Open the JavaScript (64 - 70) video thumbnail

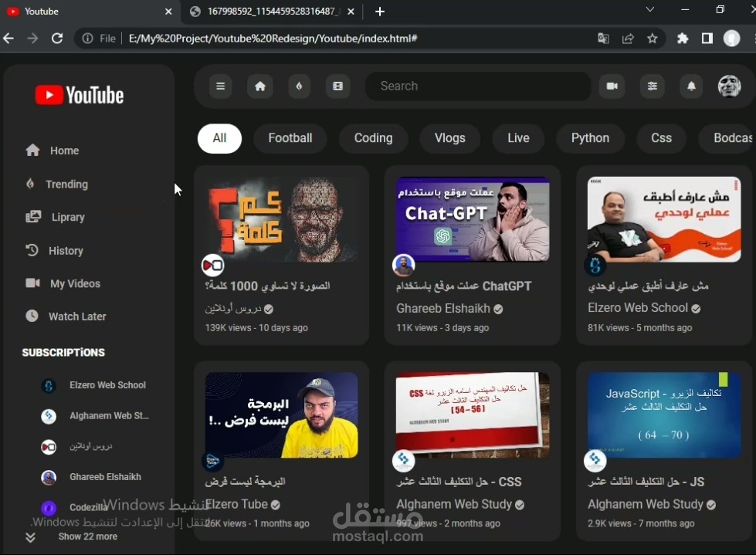664,415
